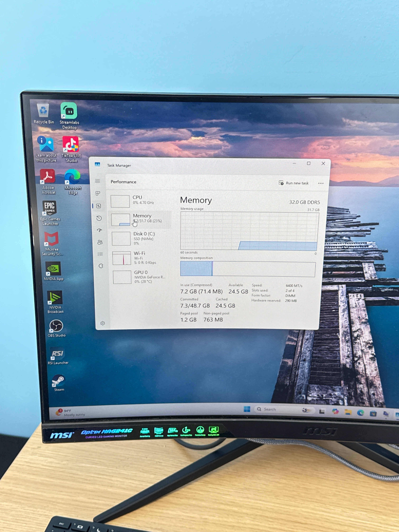Minimize the Task Manager window
Screen dimensions: 399x532
coord(294,163)
